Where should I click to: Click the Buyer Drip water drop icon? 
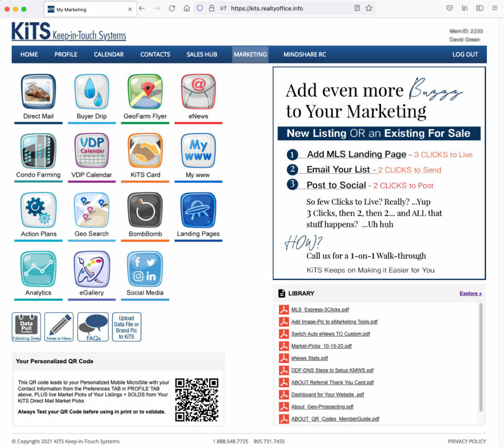click(92, 92)
